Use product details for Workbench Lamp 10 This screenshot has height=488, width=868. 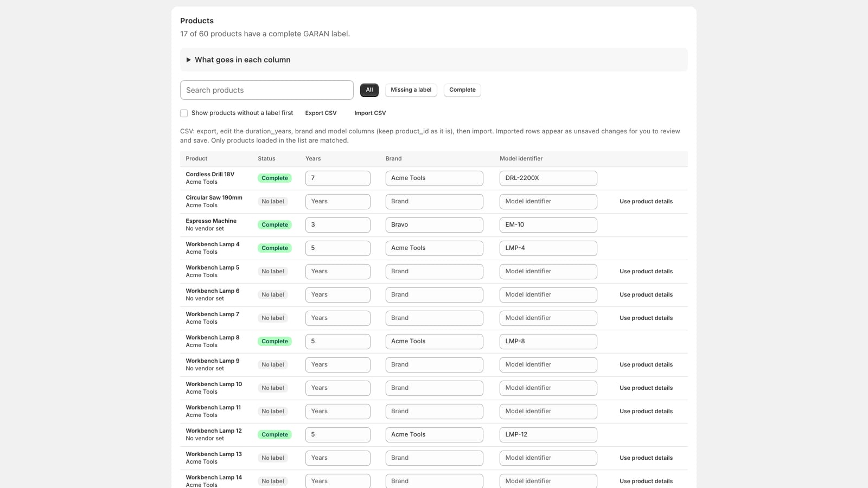(646, 388)
